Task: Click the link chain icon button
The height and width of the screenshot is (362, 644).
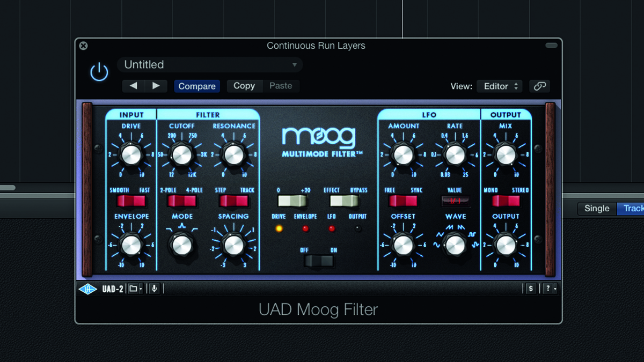Action: 539,86
